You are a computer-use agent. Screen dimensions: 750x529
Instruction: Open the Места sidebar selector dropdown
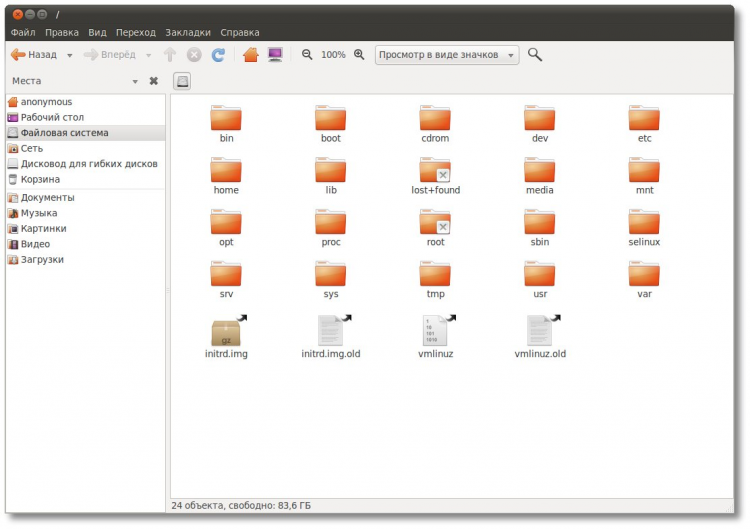pyautogui.click(x=135, y=81)
